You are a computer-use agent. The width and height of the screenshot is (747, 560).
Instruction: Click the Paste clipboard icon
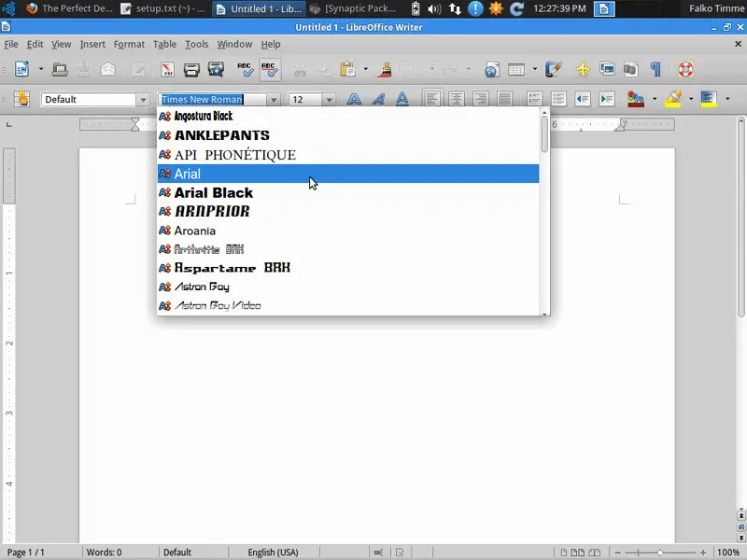tap(347, 69)
